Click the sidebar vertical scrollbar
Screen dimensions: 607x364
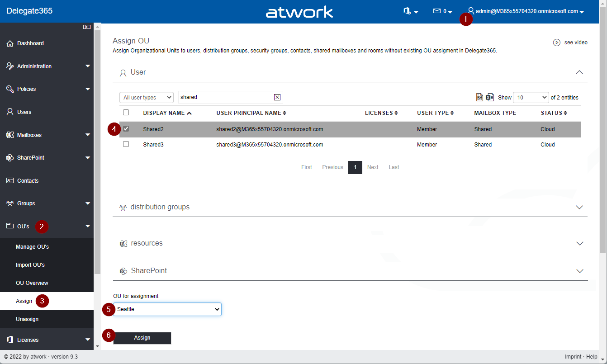pos(97,149)
